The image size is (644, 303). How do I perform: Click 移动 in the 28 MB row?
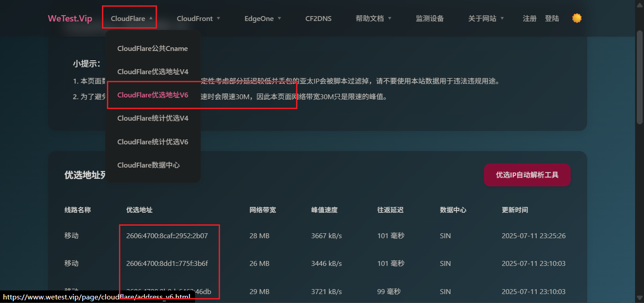pos(72,236)
